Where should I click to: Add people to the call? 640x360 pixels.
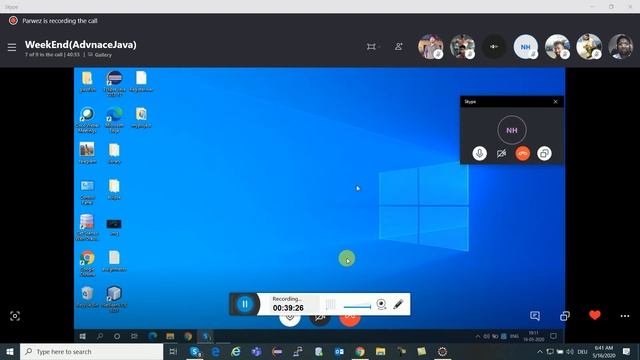[x=399, y=47]
